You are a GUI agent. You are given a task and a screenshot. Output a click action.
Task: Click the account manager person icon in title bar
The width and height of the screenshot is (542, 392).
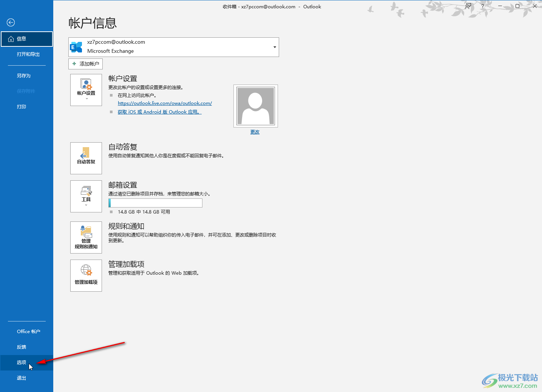[468, 6]
